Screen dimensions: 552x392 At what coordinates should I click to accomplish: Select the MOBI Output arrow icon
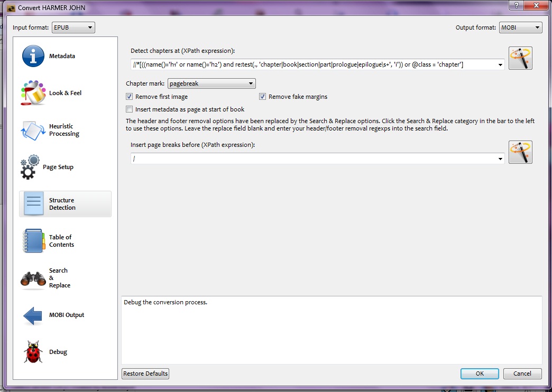[x=33, y=315]
